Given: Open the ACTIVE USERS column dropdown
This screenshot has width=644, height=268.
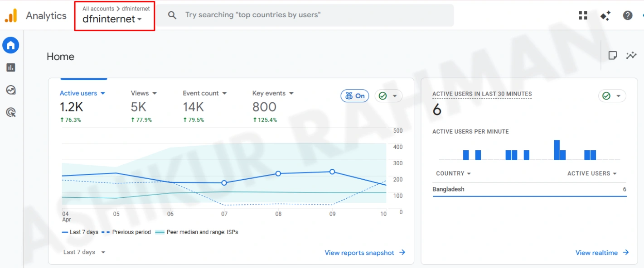Looking at the screenshot, I should (592, 173).
